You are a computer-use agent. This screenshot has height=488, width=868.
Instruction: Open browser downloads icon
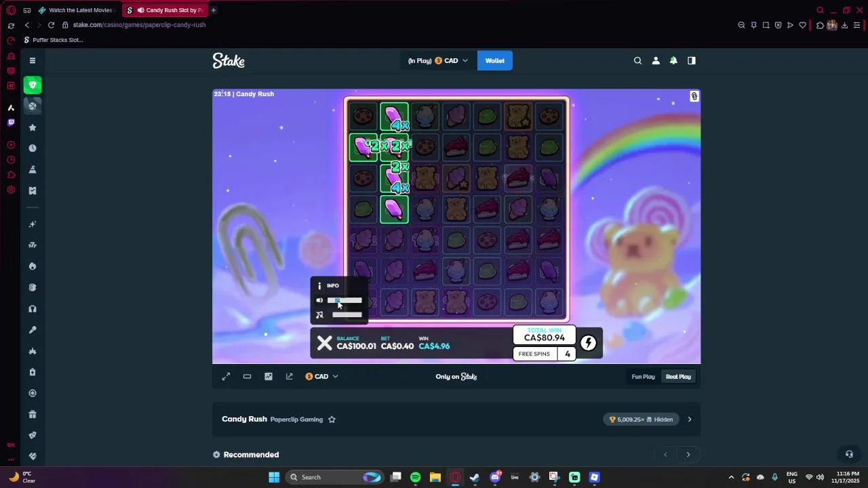(x=845, y=25)
